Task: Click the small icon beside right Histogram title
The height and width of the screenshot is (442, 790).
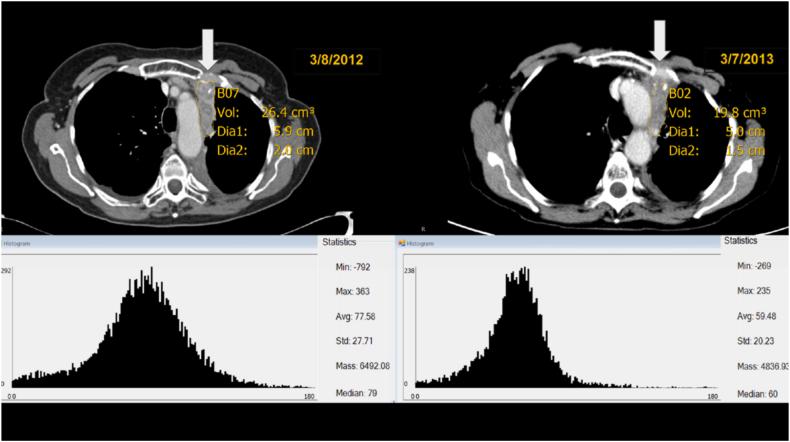Action: 400,243
